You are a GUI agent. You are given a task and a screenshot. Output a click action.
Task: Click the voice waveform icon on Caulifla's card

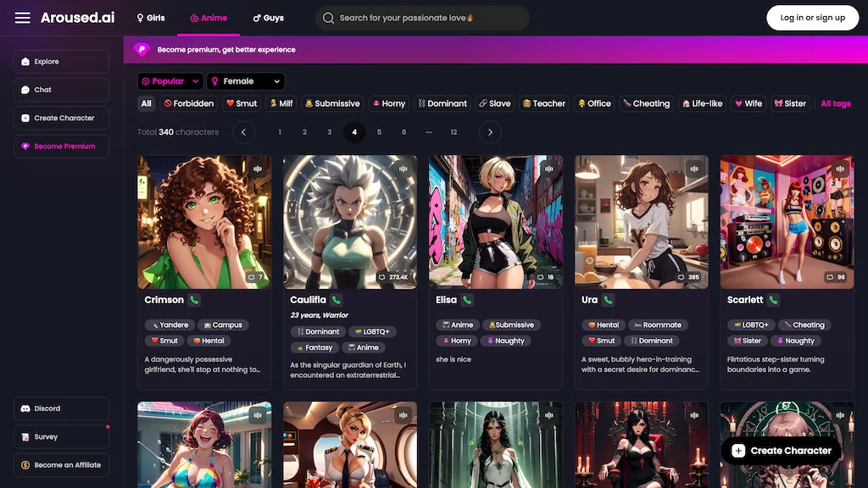[x=403, y=169]
